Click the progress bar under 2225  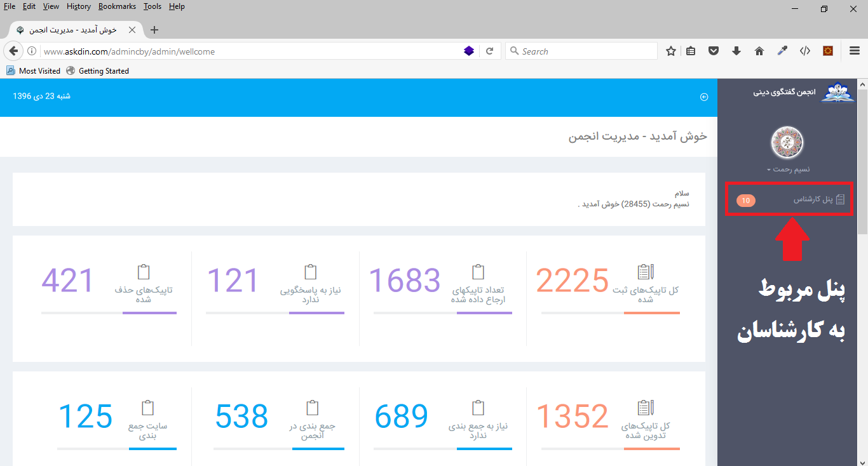point(611,313)
